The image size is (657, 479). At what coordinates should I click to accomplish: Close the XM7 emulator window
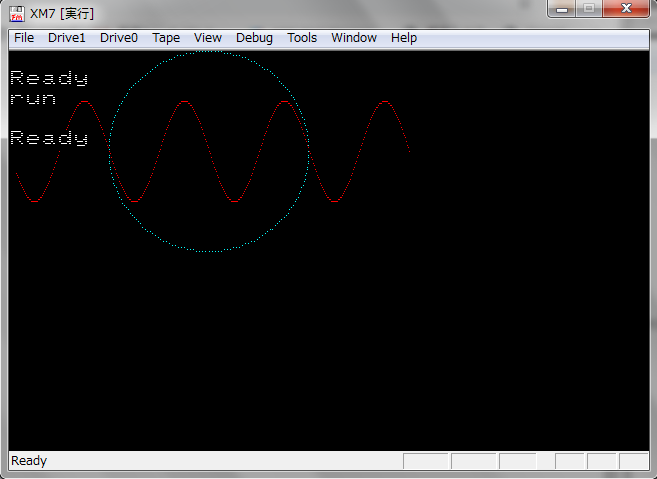(x=626, y=9)
